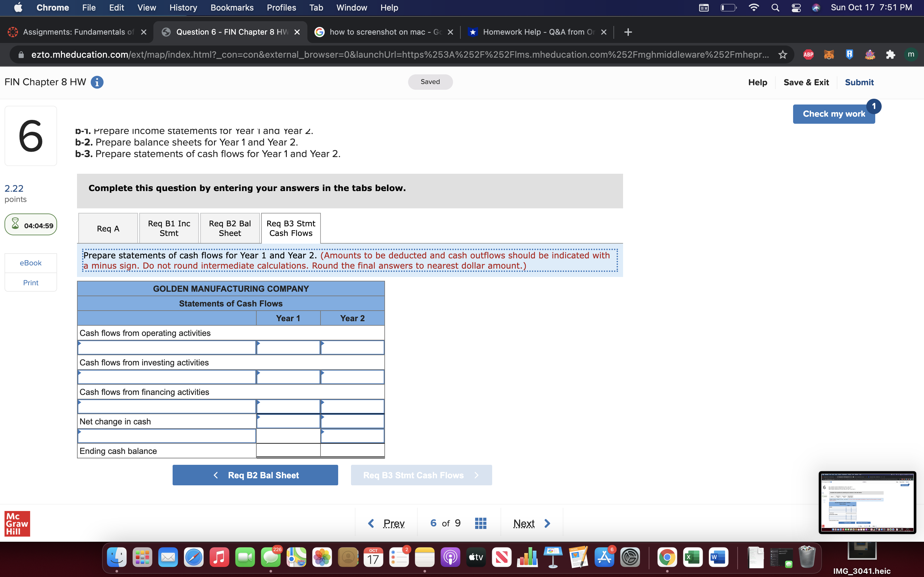Expand the Year 1 investing activities cell dropdown
This screenshot has width=924, height=577.
point(288,377)
